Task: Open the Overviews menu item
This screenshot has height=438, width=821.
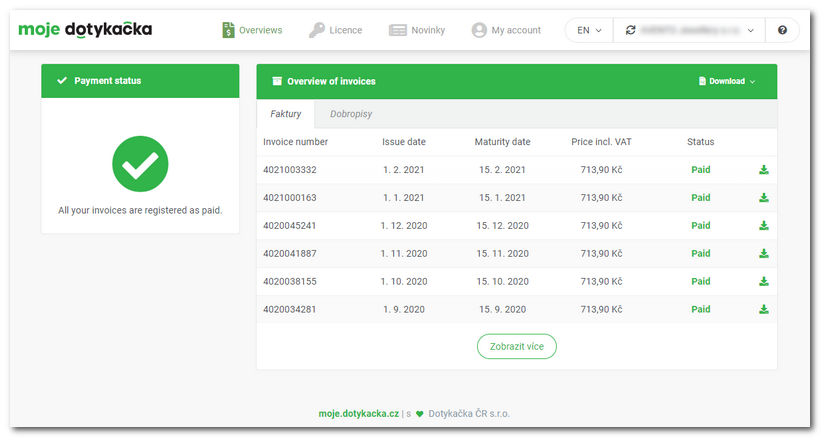Action: [252, 30]
